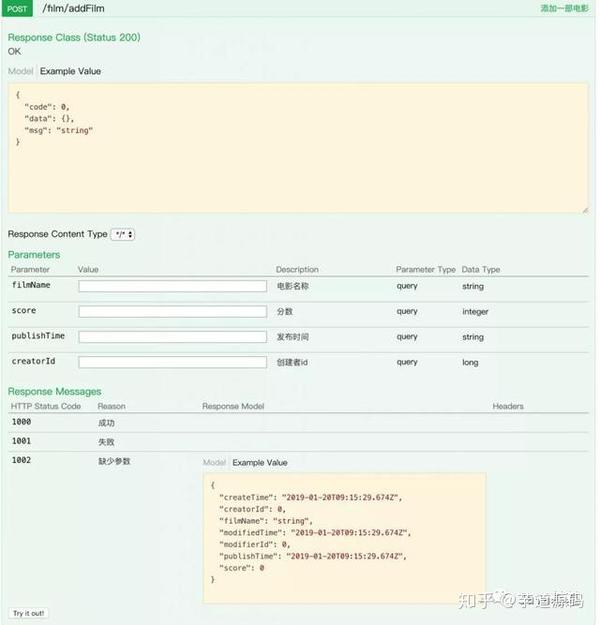
Task: Select the publishTime parameter name
Action: tap(38, 336)
